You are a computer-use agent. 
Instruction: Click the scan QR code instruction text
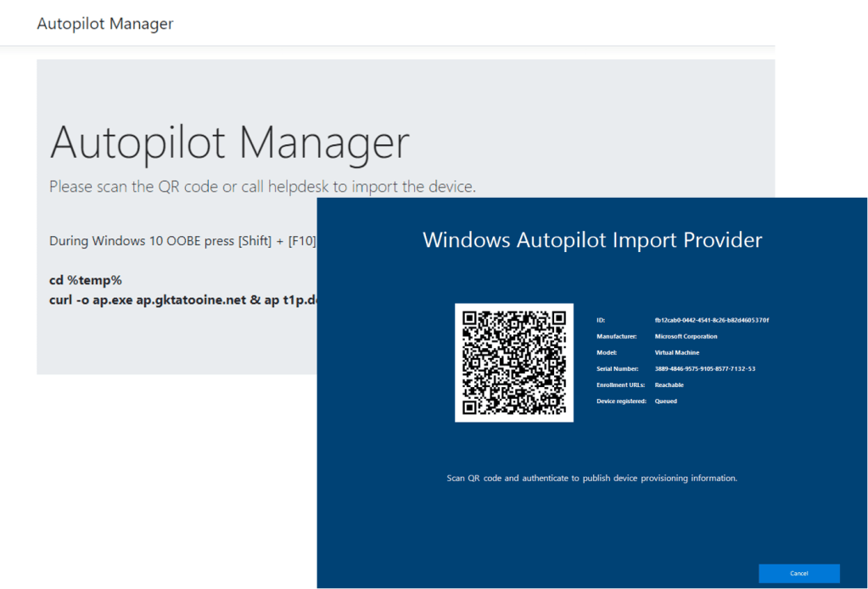pos(591,478)
